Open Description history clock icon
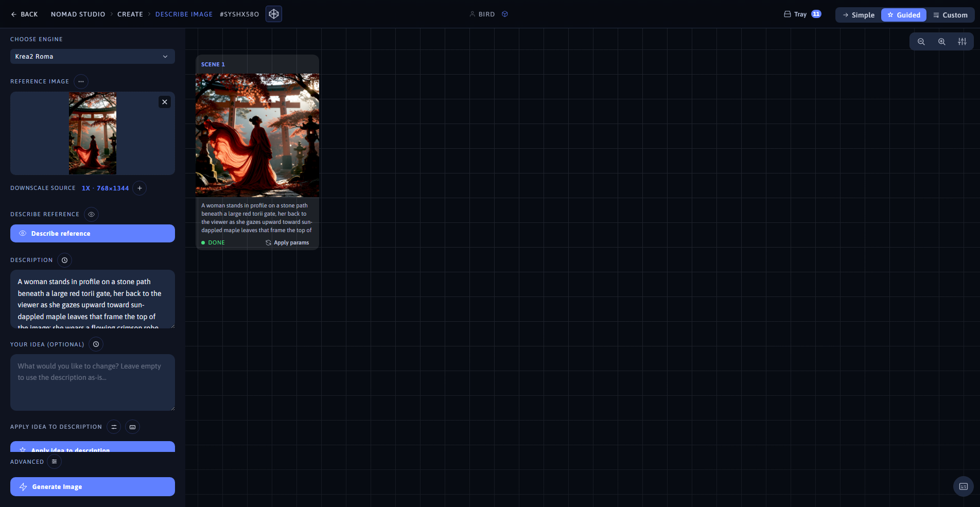This screenshot has width=980, height=507. [64, 260]
